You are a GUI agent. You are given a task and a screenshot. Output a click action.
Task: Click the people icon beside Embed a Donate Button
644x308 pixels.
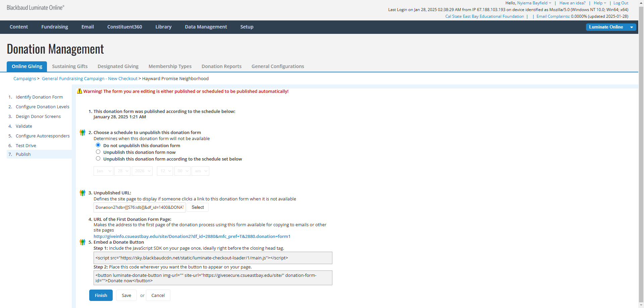[83, 242]
